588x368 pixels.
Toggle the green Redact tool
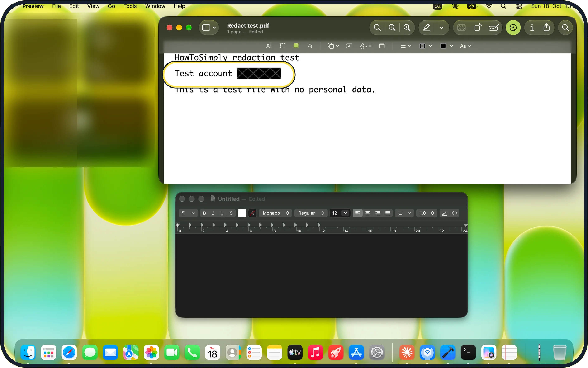pyautogui.click(x=296, y=46)
